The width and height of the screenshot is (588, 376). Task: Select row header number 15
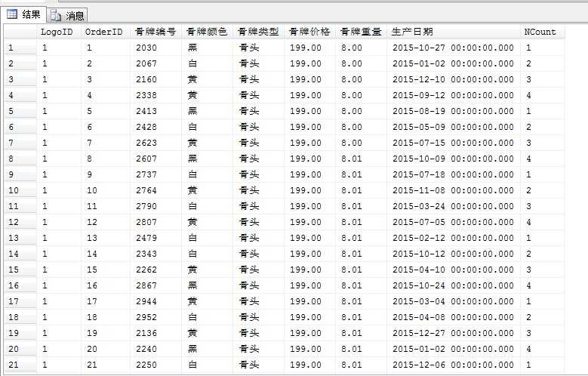coord(20,270)
